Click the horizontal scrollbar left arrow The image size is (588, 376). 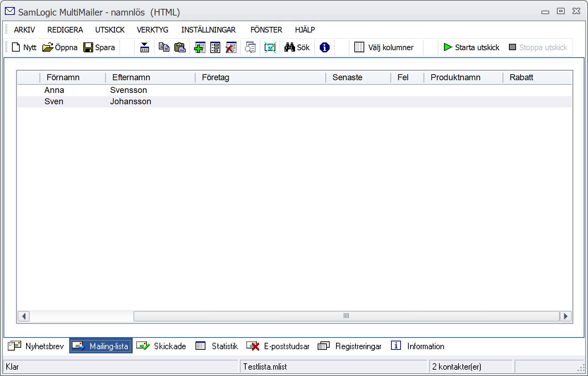(24, 316)
